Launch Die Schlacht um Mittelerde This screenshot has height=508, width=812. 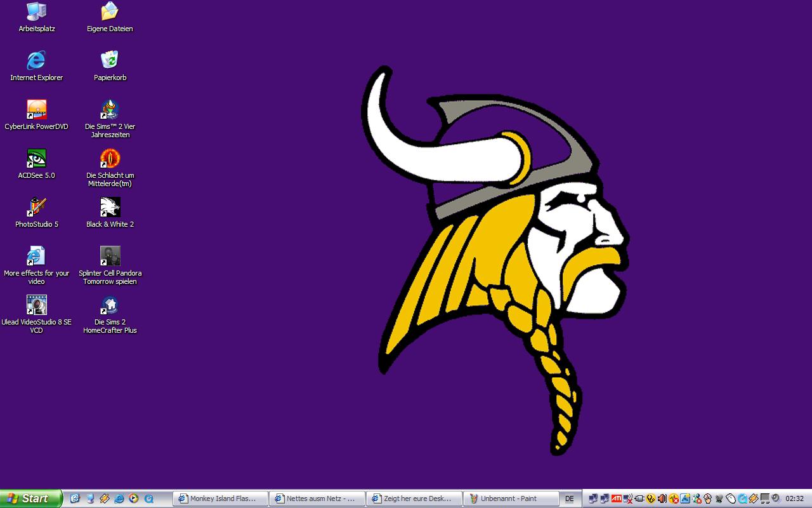tap(110, 168)
